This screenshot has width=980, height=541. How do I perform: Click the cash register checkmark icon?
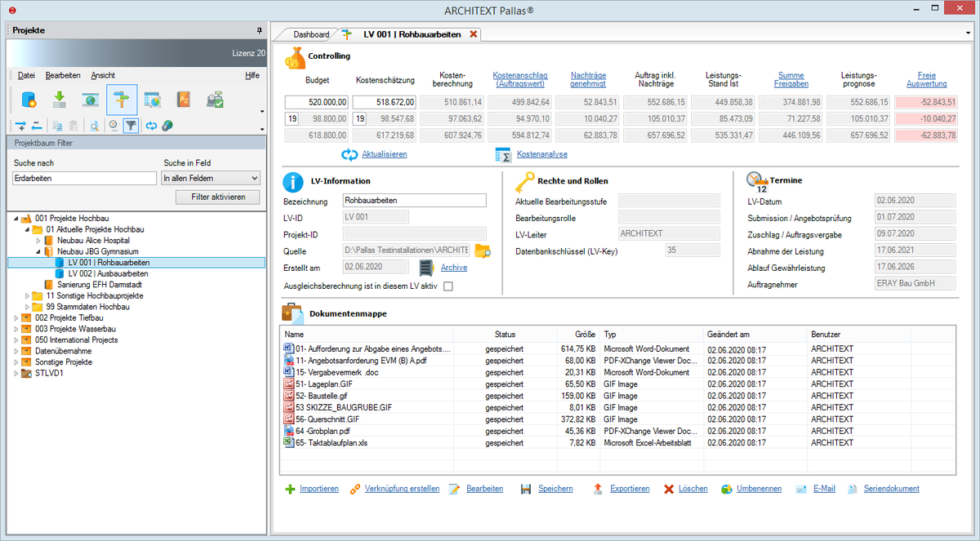215,100
